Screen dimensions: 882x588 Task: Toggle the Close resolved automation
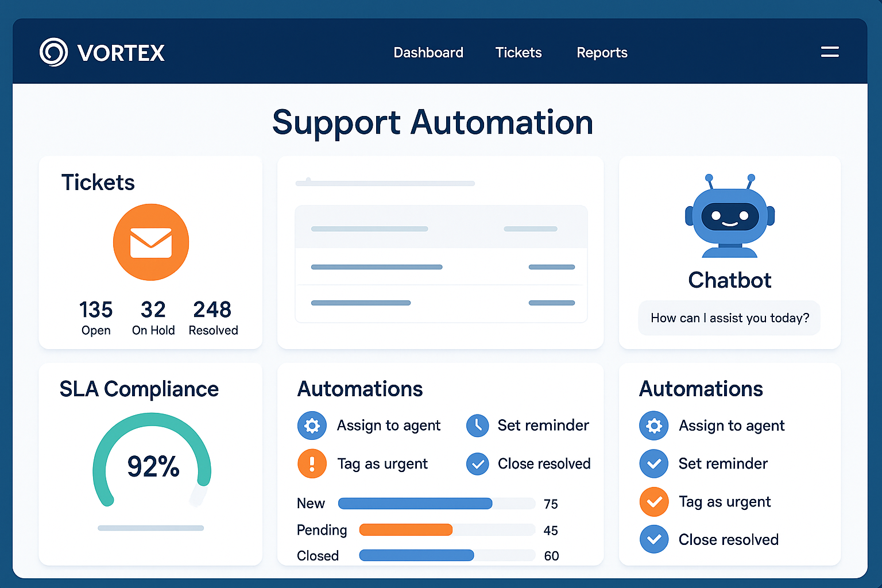654,539
